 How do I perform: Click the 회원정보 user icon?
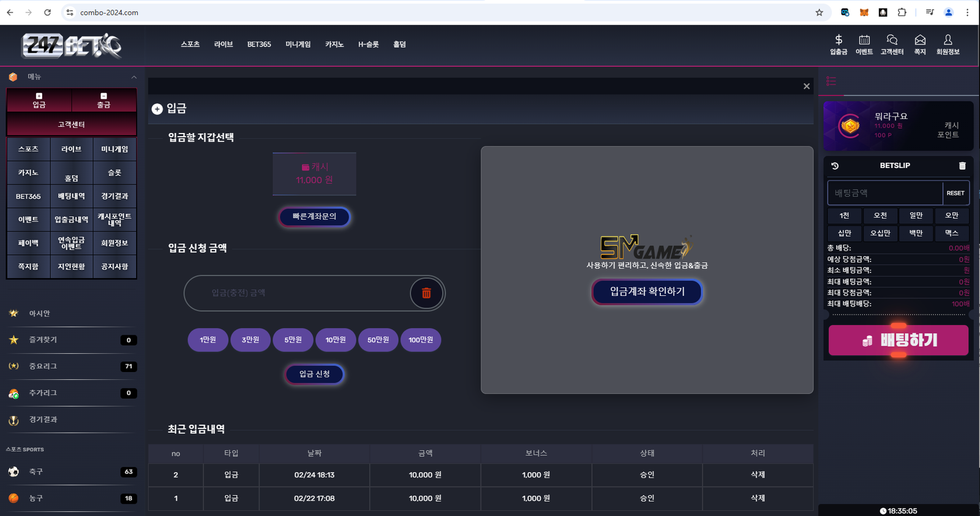coord(948,40)
